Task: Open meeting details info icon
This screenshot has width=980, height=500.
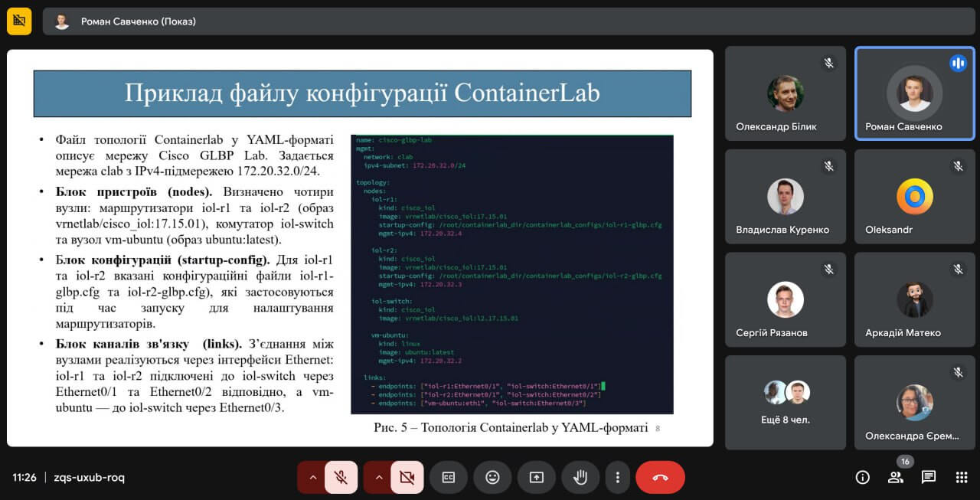Action: click(863, 478)
